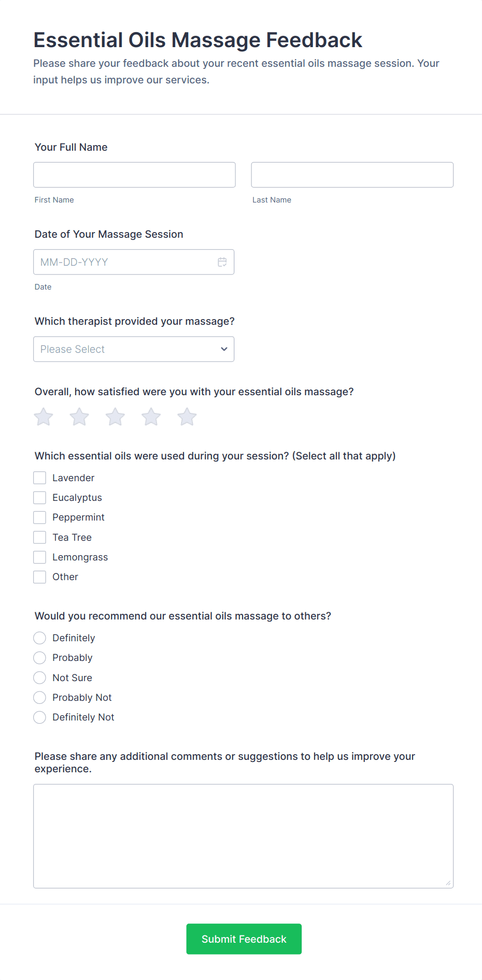Focus the Last Name text box

pos(352,175)
